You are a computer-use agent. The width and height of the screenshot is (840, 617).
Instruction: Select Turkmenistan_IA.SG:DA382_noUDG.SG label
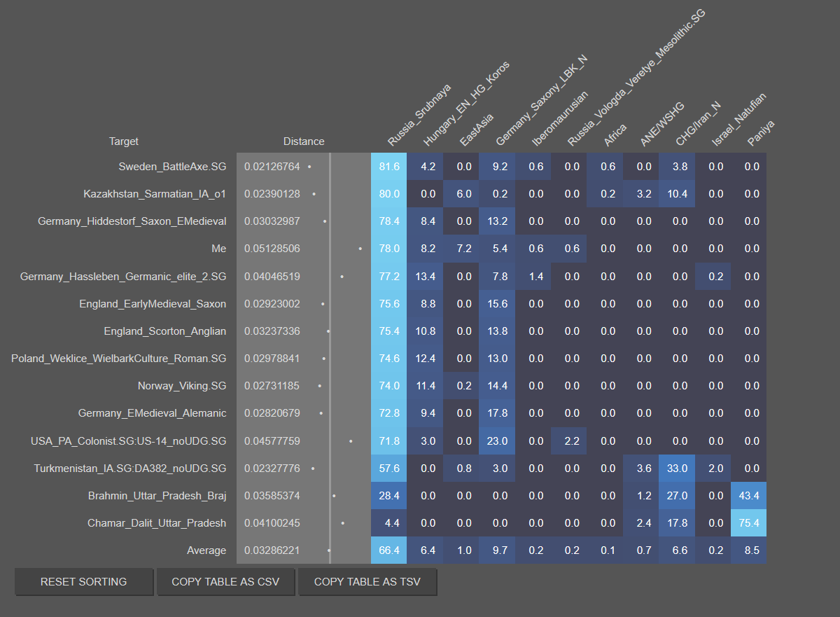[130, 469]
